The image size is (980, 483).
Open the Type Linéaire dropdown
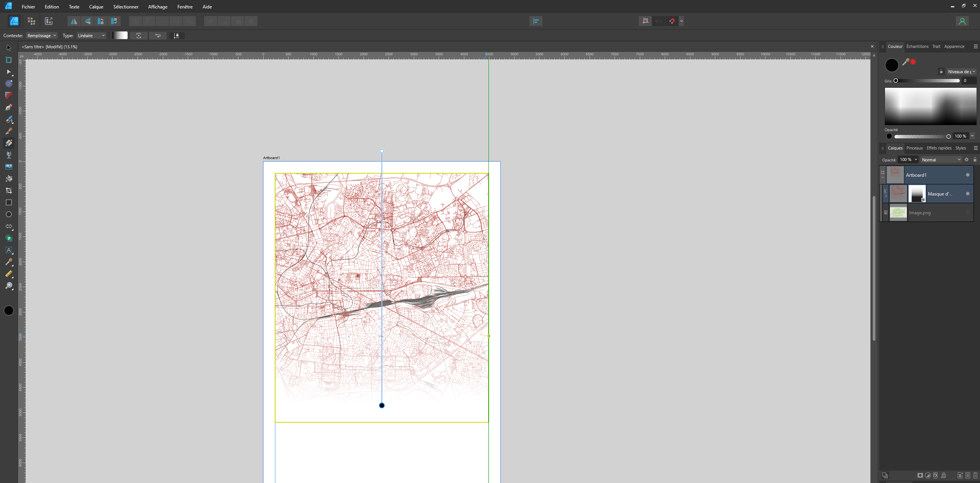(91, 36)
